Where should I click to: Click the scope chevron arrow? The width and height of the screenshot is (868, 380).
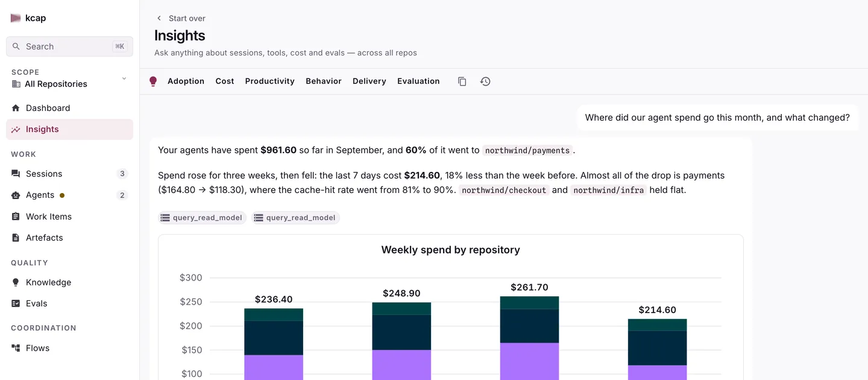tap(124, 78)
